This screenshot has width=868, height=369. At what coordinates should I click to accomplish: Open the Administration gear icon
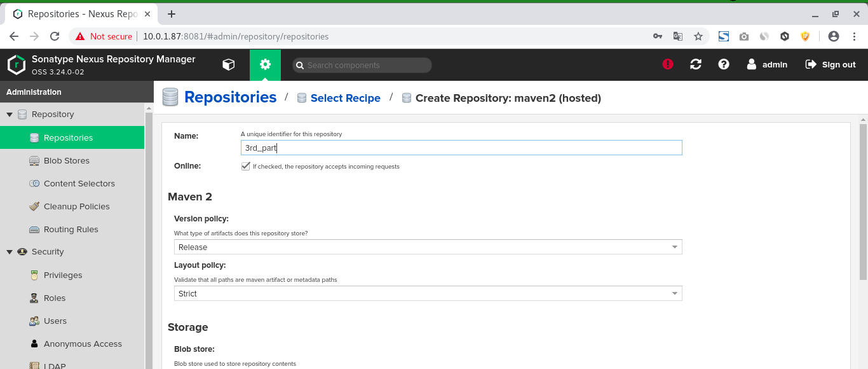[265, 64]
